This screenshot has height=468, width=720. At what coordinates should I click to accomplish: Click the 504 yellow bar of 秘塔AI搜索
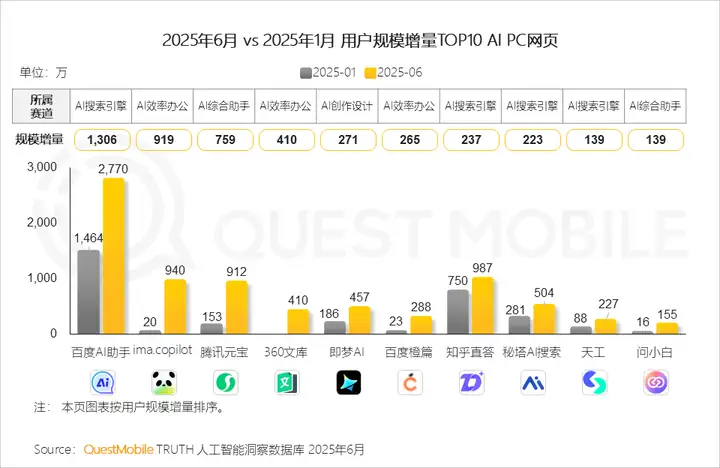click(544, 319)
